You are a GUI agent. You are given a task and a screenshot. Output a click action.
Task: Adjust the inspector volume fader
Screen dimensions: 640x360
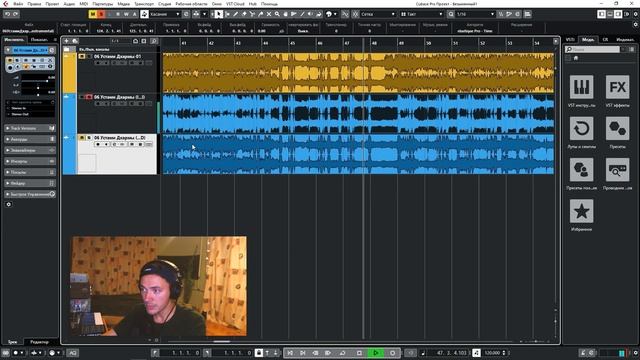pos(38,80)
